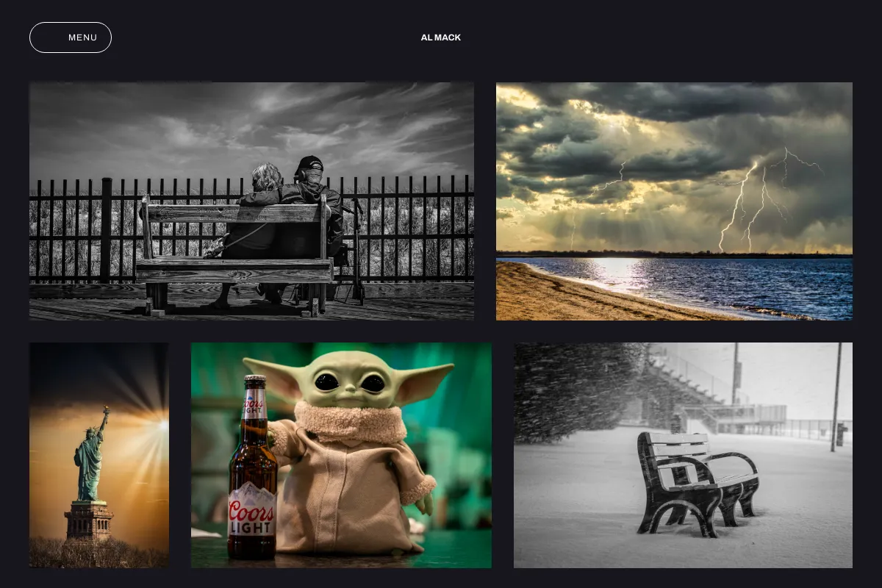Open the couple on bench photo
Screen dimensions: 882x588
251,201
